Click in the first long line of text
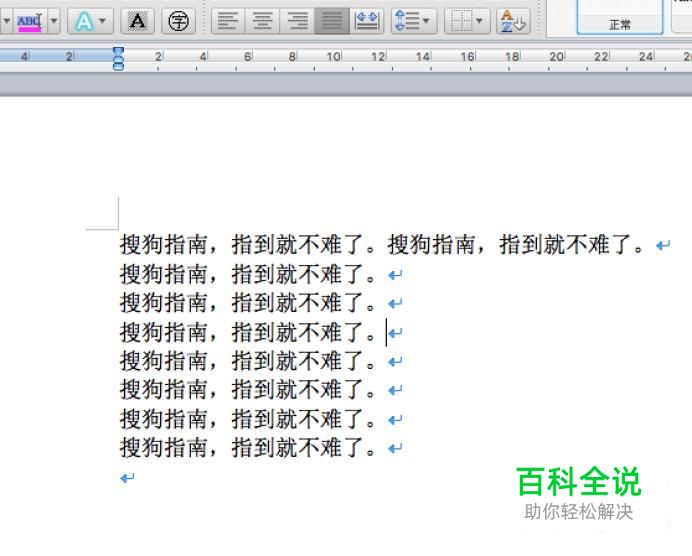Viewport: 692px width, 556px height. [382, 244]
